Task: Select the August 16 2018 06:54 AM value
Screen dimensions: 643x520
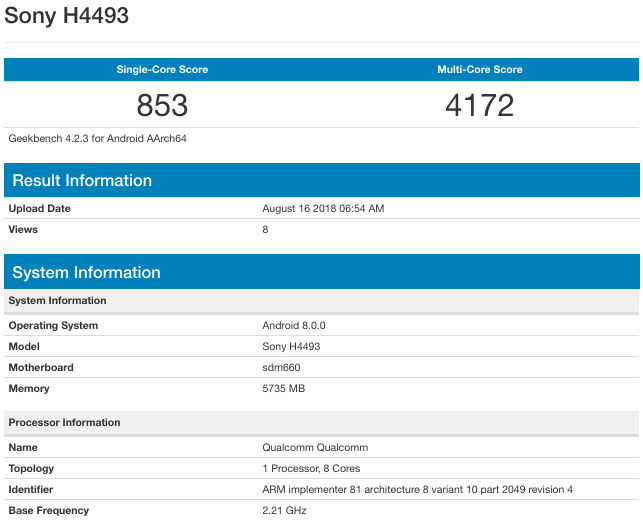Action: [323, 208]
